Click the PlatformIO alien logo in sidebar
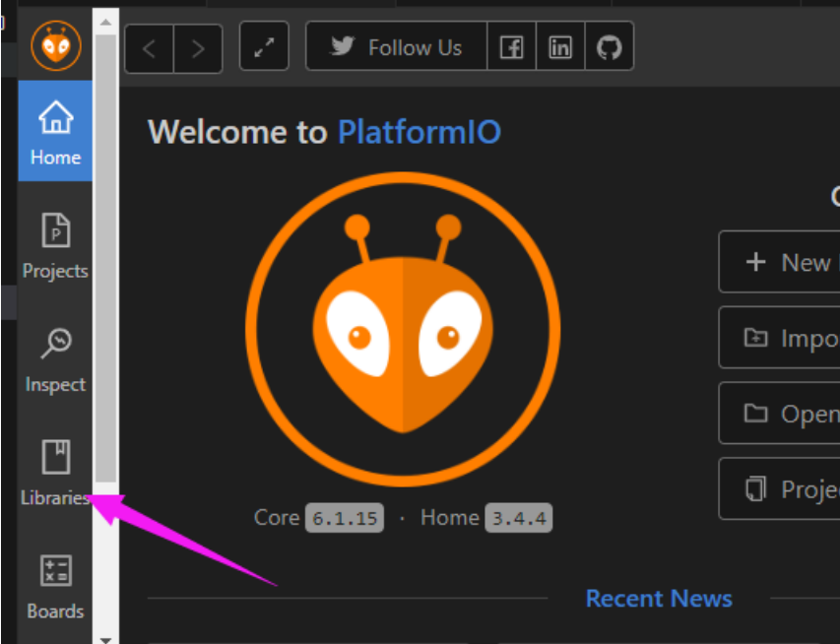Viewport: 840px width, 644px height. [x=56, y=45]
